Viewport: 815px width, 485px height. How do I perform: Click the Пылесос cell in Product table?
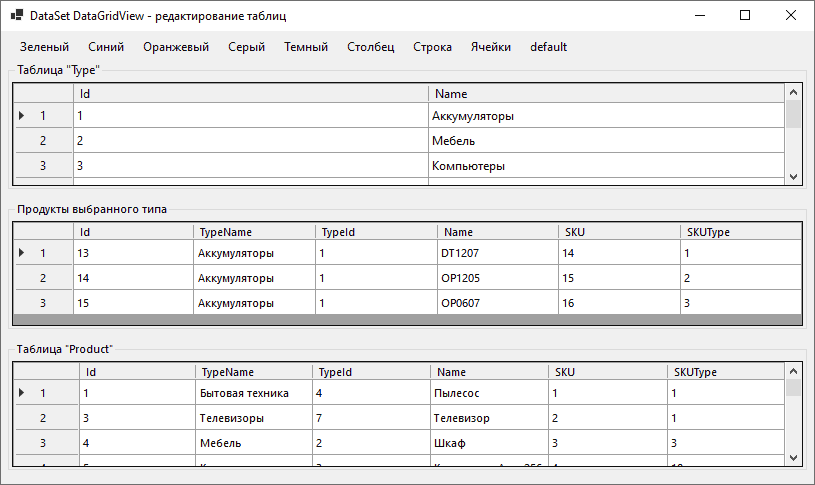490,393
